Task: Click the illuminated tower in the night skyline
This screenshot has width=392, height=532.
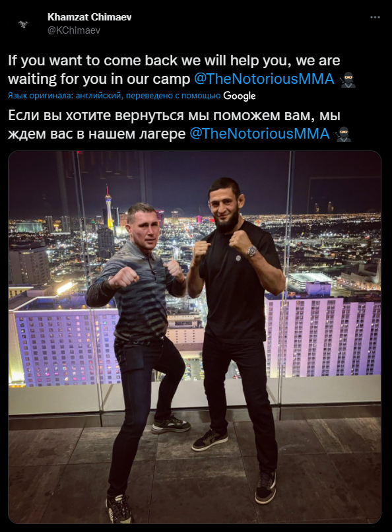Action: coord(108,207)
